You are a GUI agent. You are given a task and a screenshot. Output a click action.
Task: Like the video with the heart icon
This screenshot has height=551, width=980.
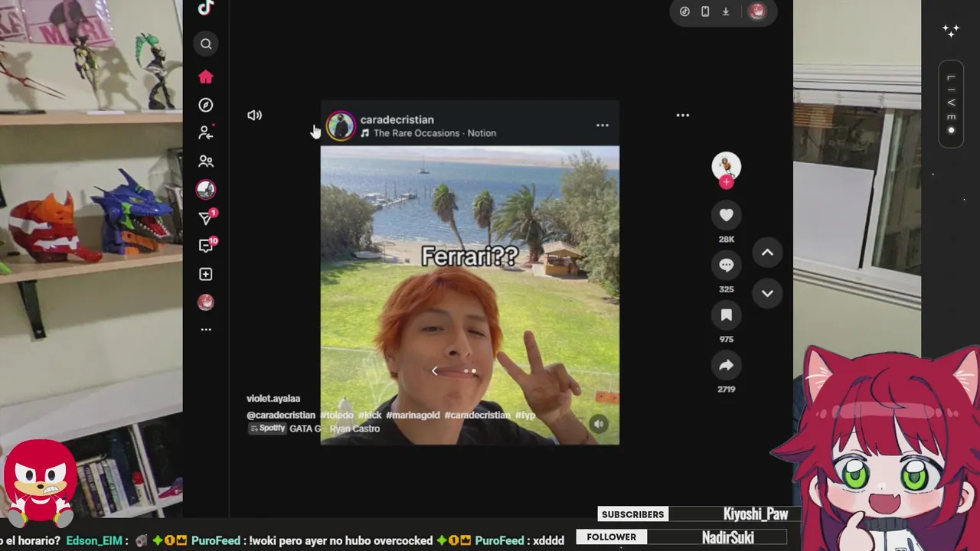point(726,216)
